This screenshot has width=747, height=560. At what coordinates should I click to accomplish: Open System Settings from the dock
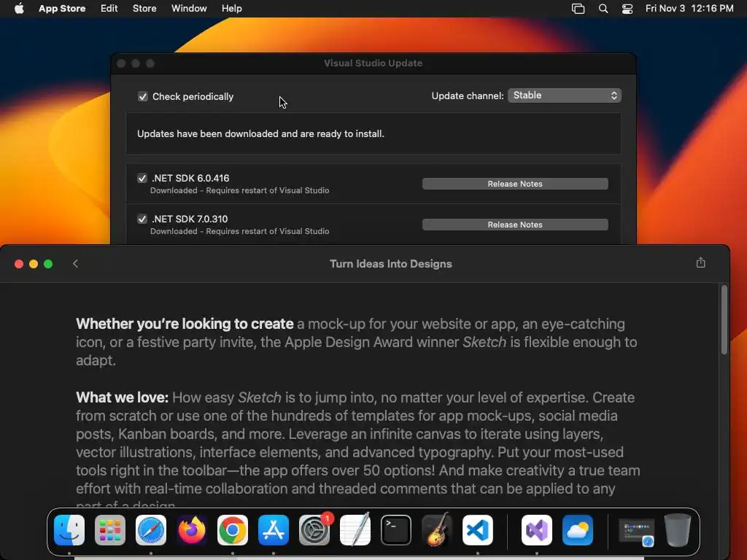(314, 530)
